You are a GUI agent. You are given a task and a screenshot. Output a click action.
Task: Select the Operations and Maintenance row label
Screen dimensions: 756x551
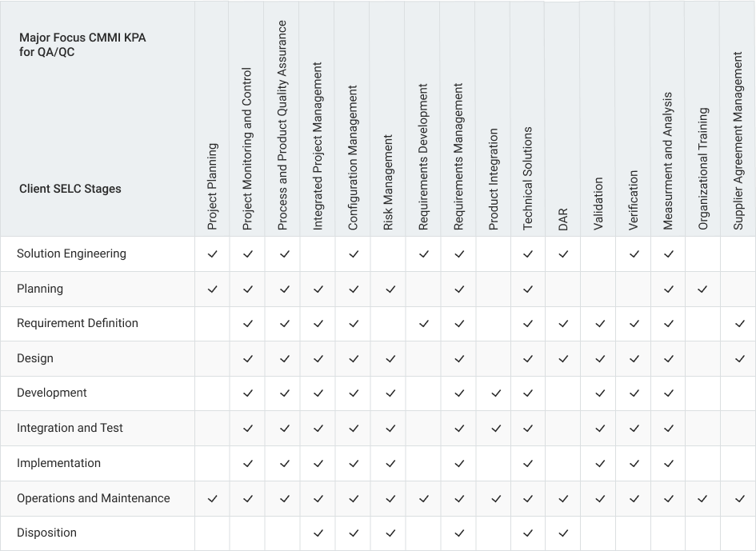tap(94, 498)
